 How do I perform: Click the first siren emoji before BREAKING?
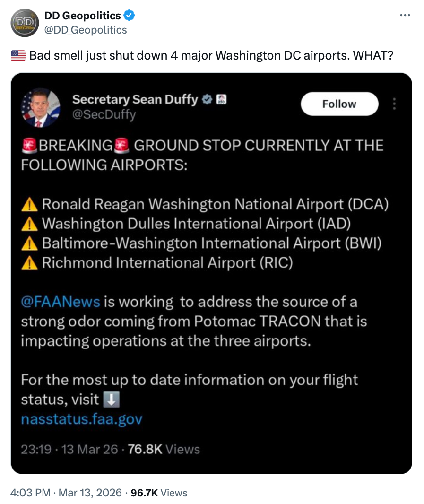coord(29,146)
